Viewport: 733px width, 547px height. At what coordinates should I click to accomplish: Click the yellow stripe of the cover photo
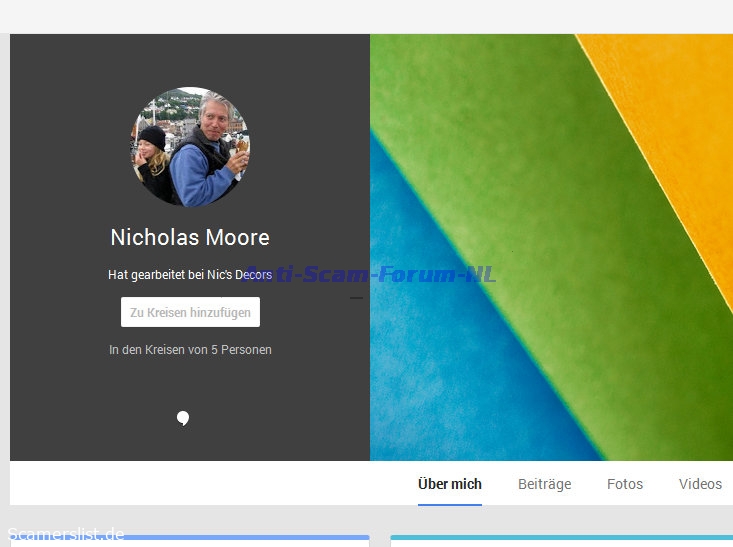click(x=680, y=120)
